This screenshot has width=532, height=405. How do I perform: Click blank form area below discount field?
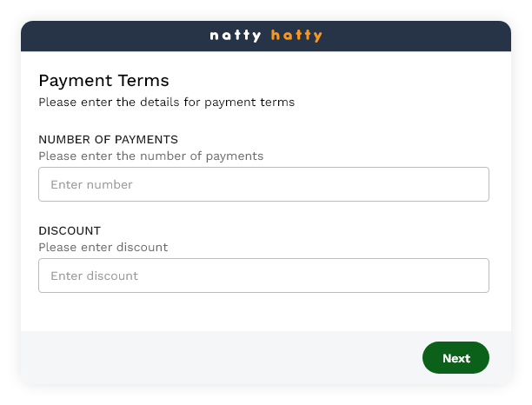point(263,312)
